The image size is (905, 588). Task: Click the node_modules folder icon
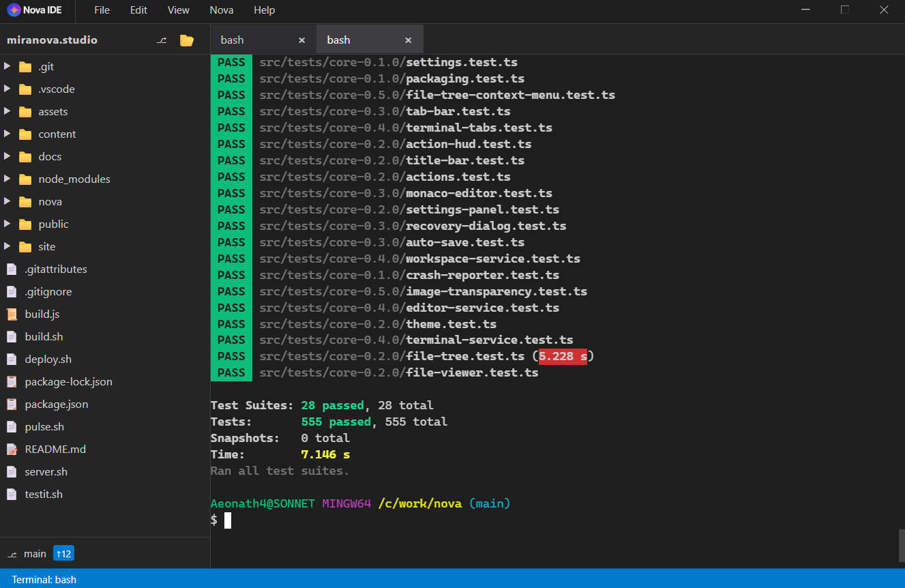25,179
